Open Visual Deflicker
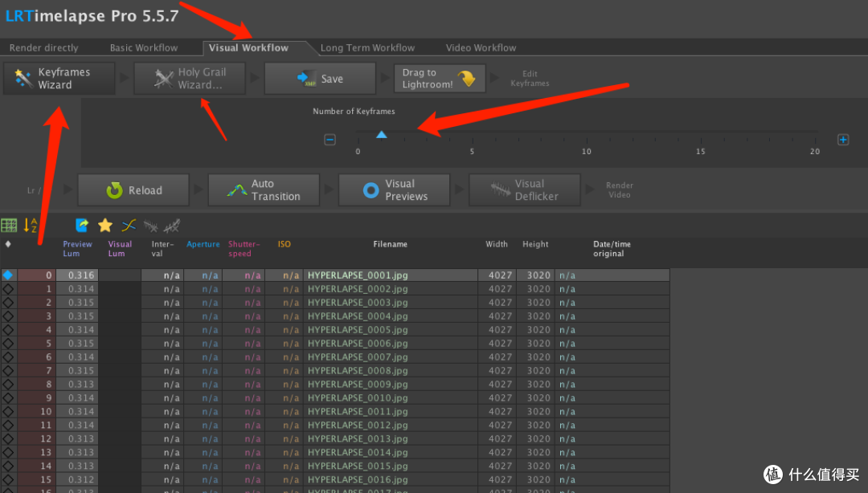The height and width of the screenshot is (493, 868). click(x=524, y=190)
